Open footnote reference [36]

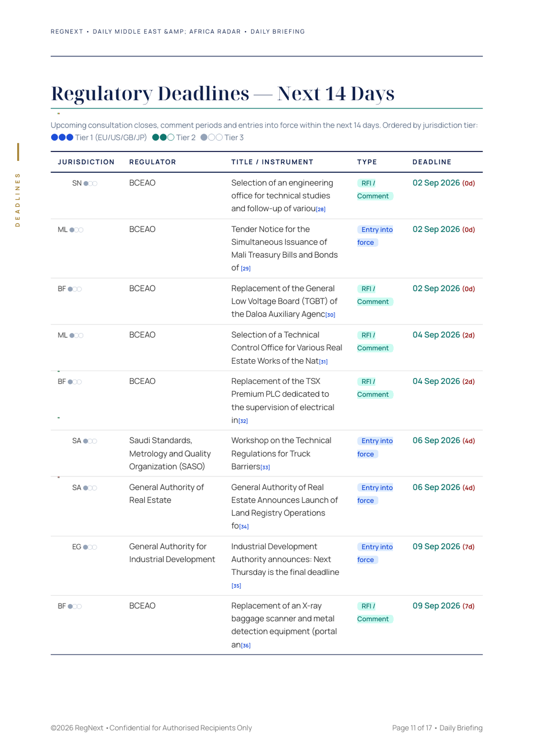click(246, 646)
